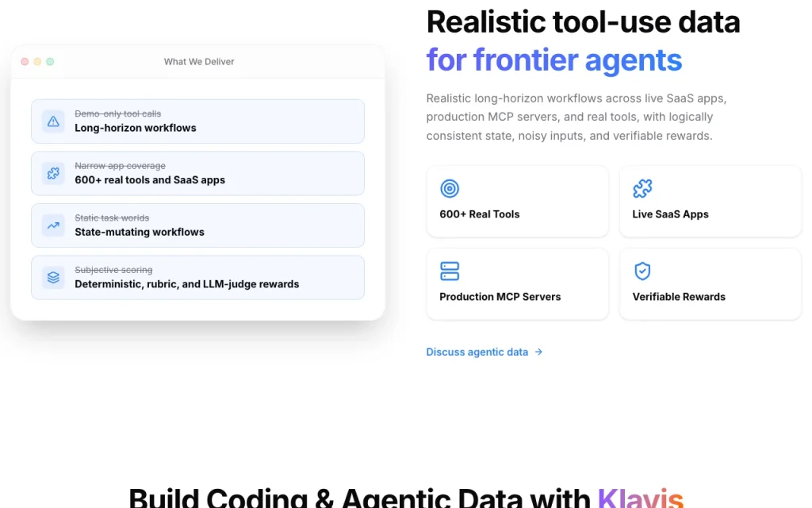812x508 pixels.
Task: Click the Realistic tool-use data heading
Action: (583, 22)
